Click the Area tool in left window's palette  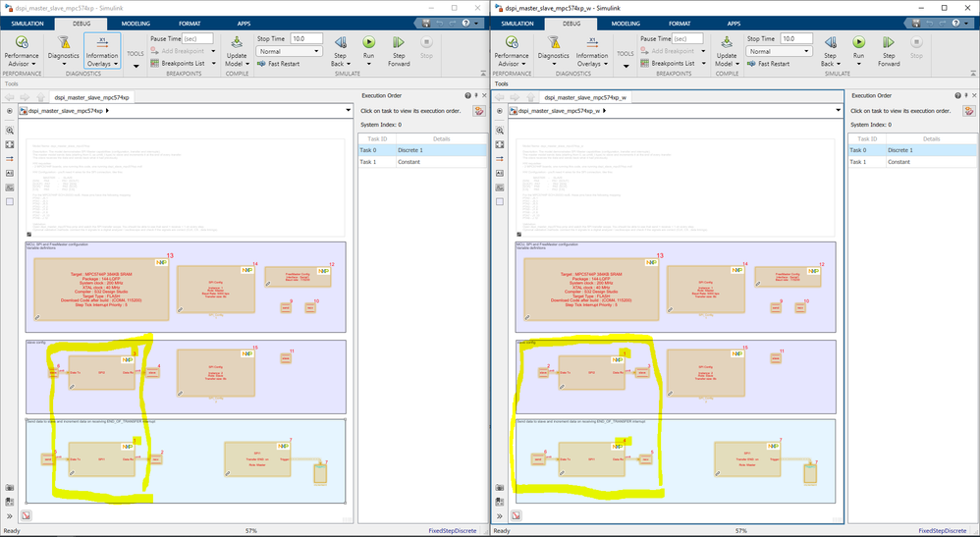click(10, 202)
